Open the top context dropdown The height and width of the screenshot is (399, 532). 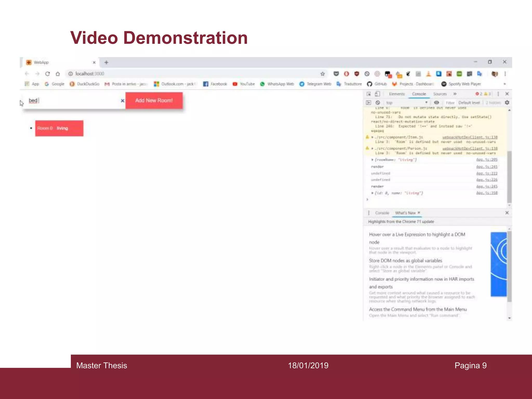(407, 103)
